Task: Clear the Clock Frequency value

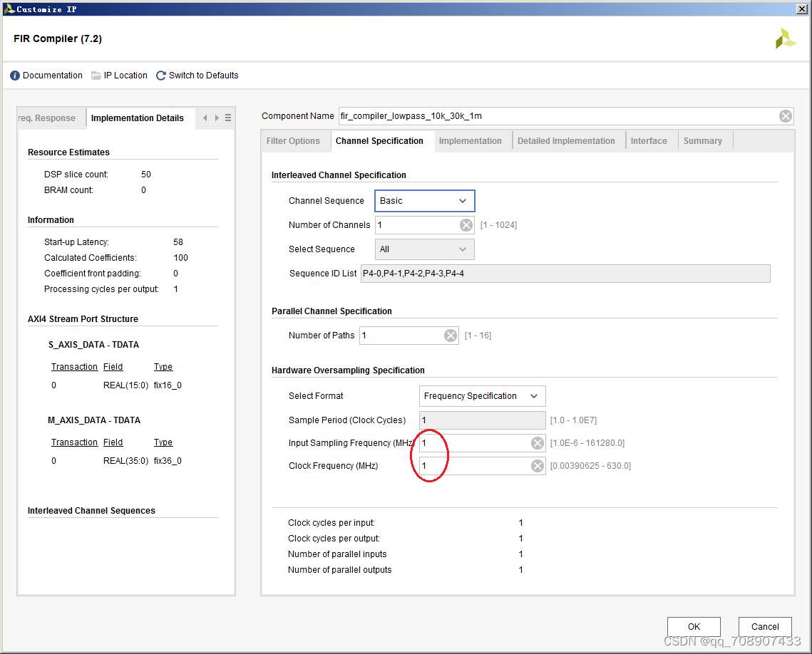Action: tap(538, 466)
